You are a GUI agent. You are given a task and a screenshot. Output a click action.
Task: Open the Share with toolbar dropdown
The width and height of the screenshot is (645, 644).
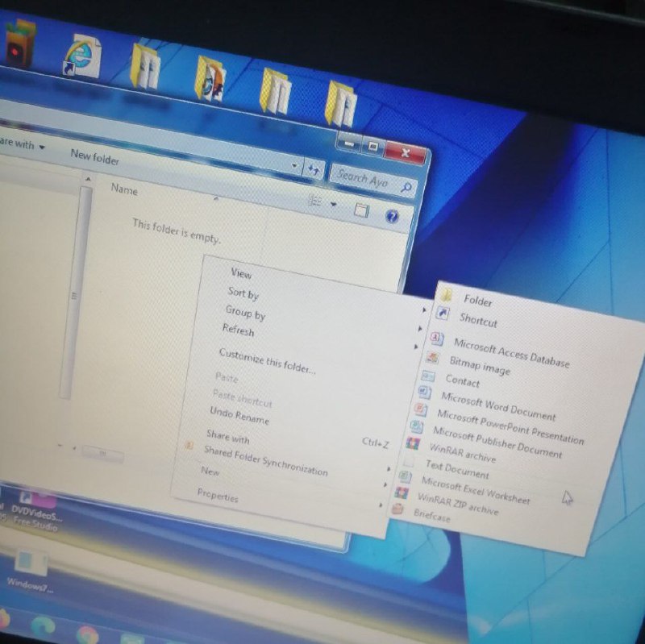pos(21,144)
